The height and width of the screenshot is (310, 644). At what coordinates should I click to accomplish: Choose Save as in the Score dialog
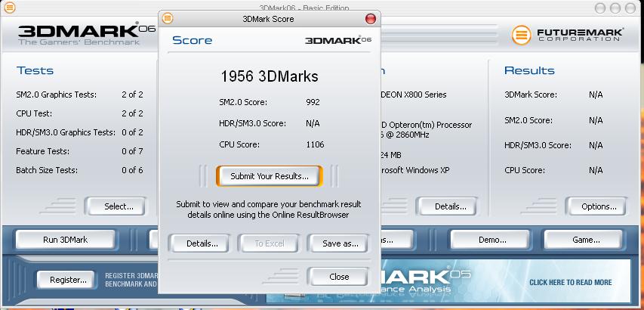tap(340, 243)
